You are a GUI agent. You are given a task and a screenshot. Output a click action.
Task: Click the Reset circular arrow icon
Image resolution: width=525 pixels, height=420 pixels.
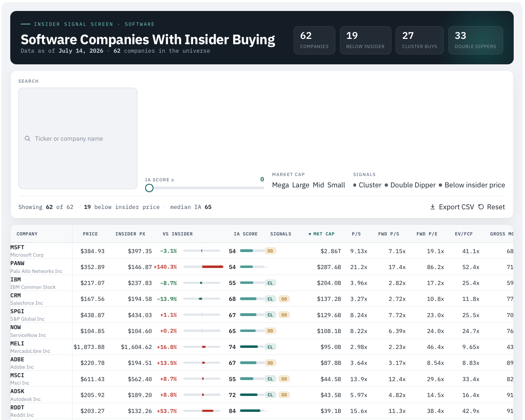(x=481, y=207)
